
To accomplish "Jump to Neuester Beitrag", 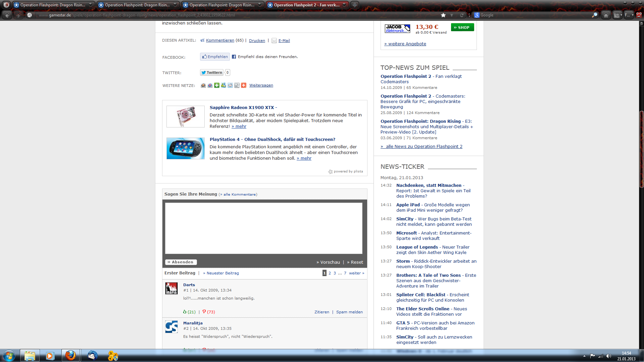I will 221,273.
